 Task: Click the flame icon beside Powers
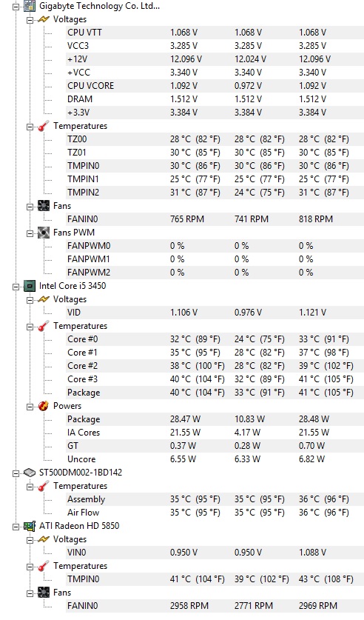(44, 406)
